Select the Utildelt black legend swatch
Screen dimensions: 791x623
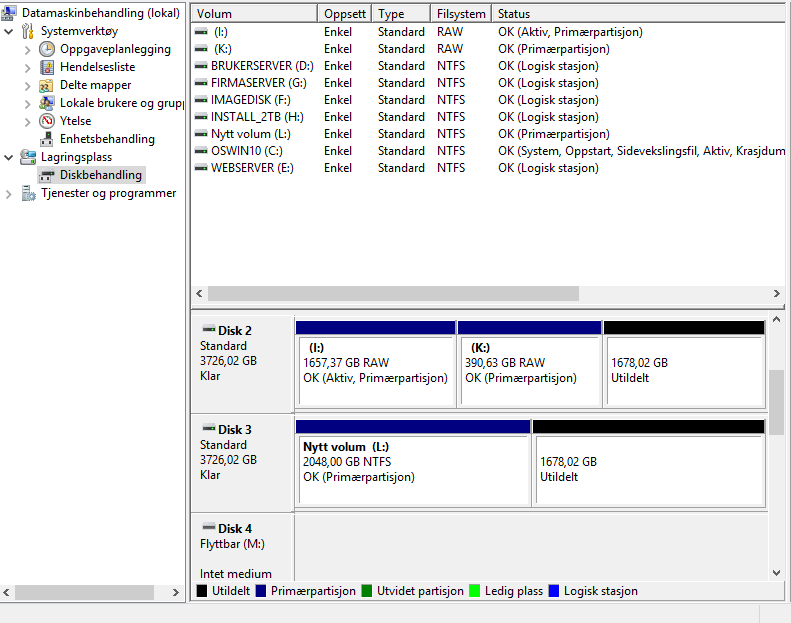[202, 591]
